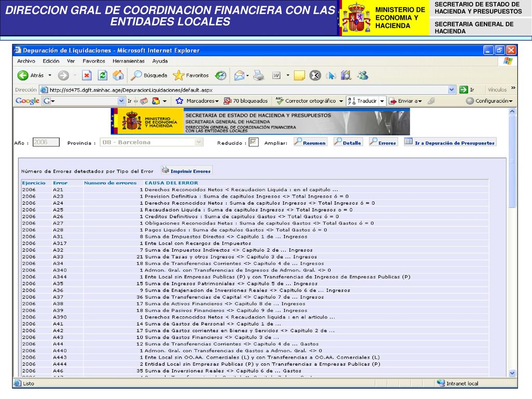
Task: Click Google toolbar logo
Action: (x=28, y=101)
